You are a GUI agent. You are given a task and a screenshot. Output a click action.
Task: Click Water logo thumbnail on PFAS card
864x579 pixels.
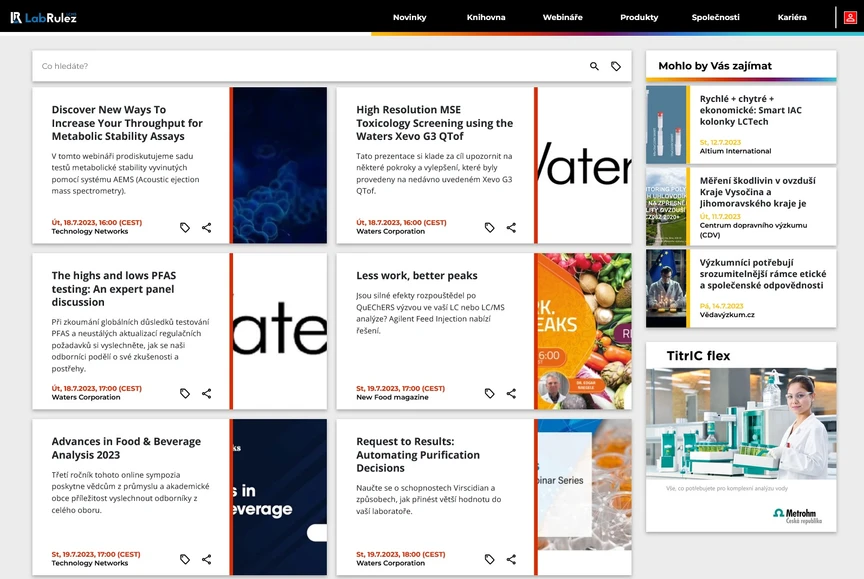[x=280, y=331]
